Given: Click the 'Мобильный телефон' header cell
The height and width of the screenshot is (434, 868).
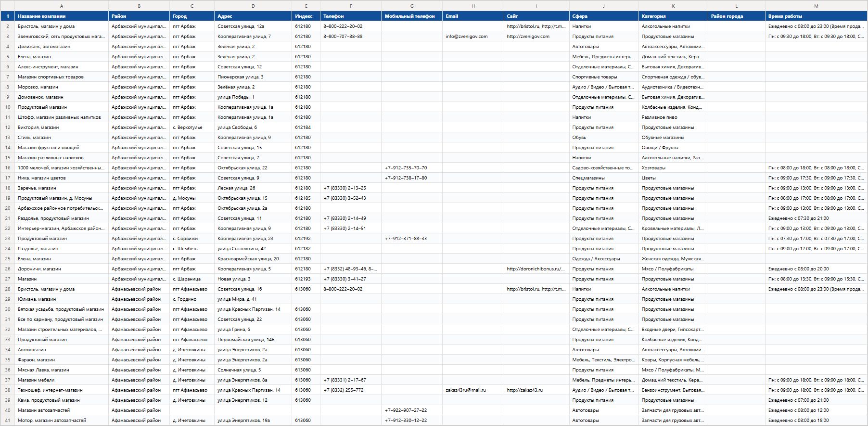Looking at the screenshot, I should point(412,16).
